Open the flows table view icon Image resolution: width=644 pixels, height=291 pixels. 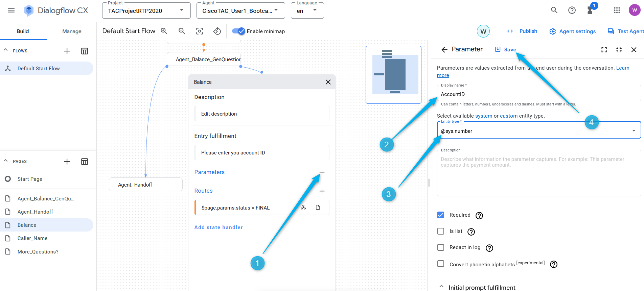85,51
